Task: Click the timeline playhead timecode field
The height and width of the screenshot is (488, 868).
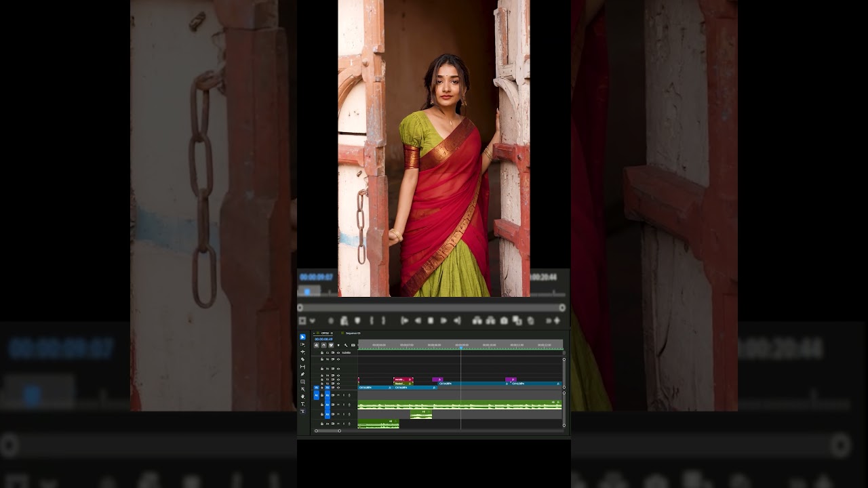Action: click(x=323, y=339)
